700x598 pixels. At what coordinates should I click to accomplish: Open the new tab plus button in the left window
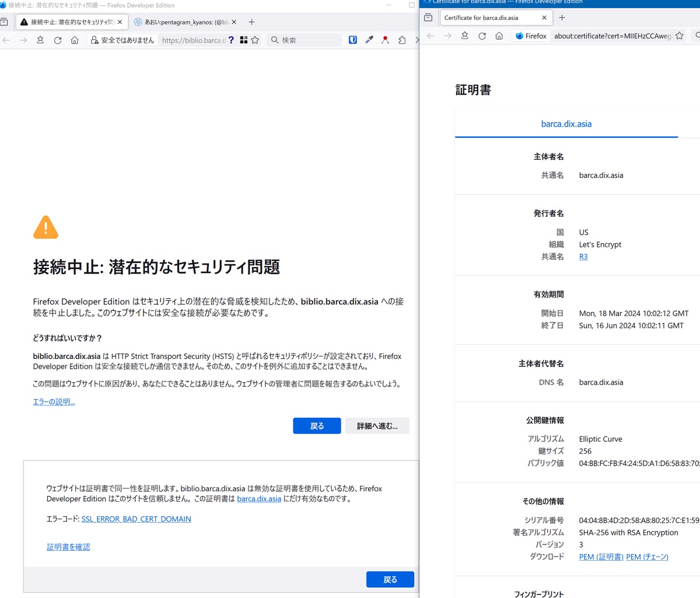(x=251, y=22)
